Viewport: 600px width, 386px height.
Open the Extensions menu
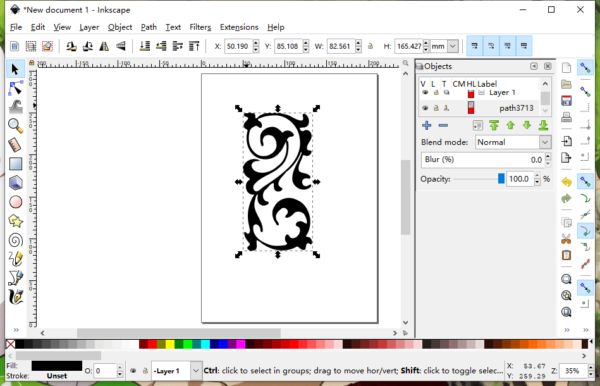click(239, 27)
